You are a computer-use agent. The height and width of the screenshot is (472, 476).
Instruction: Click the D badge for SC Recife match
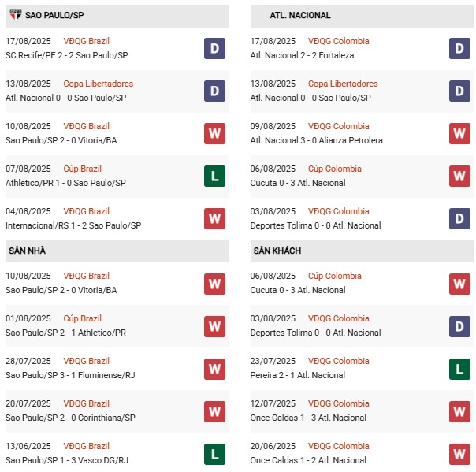[214, 49]
